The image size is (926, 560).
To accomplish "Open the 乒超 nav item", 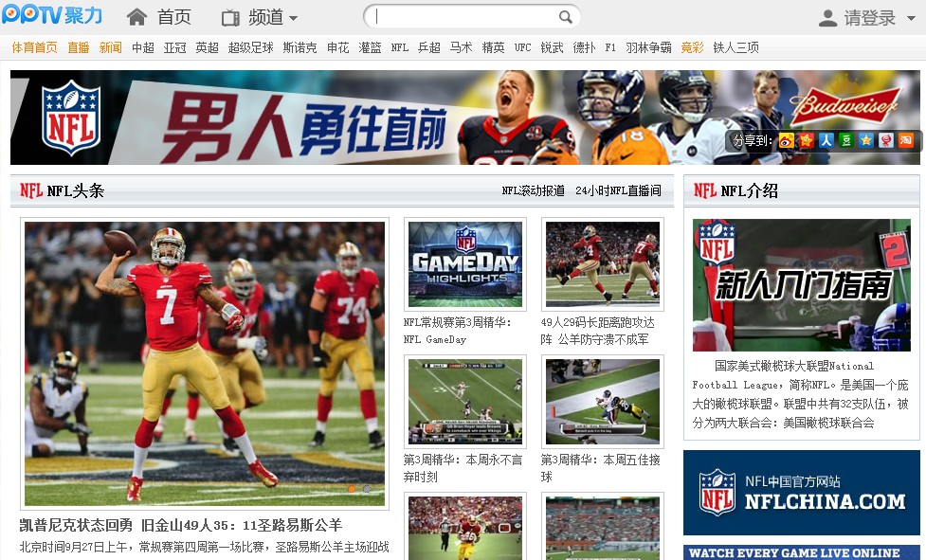I will 428,47.
